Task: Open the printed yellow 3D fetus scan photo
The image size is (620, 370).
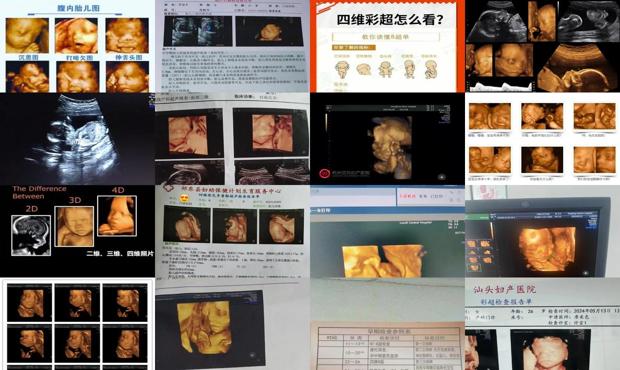Action: [x=232, y=324]
